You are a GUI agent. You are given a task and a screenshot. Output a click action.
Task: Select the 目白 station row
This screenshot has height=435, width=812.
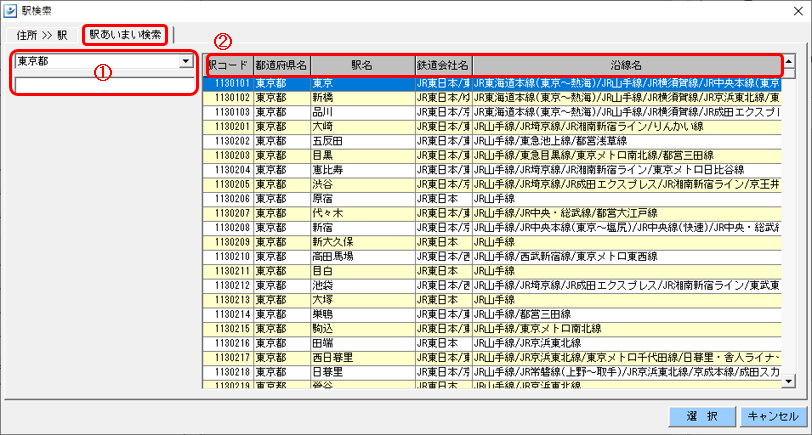[491, 271]
